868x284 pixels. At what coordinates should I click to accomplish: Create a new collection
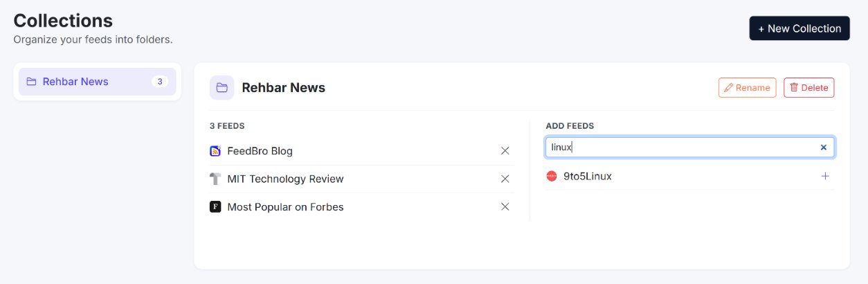click(x=799, y=28)
